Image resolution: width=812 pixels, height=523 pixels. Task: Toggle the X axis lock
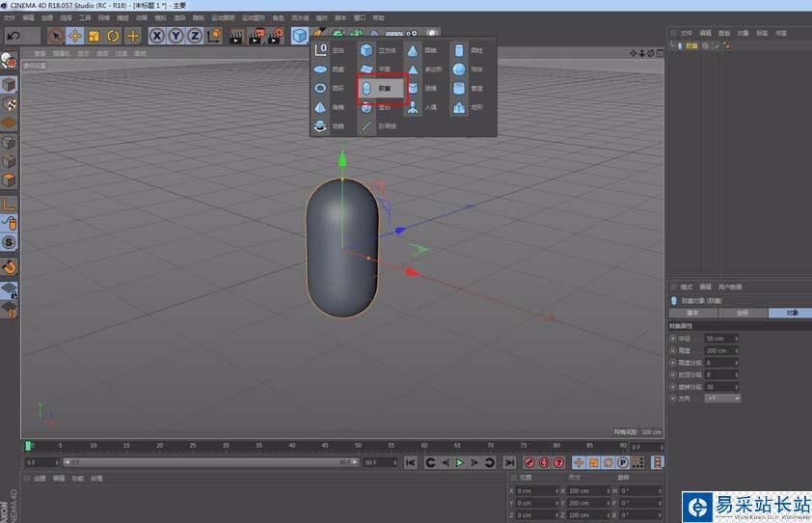[x=156, y=36]
